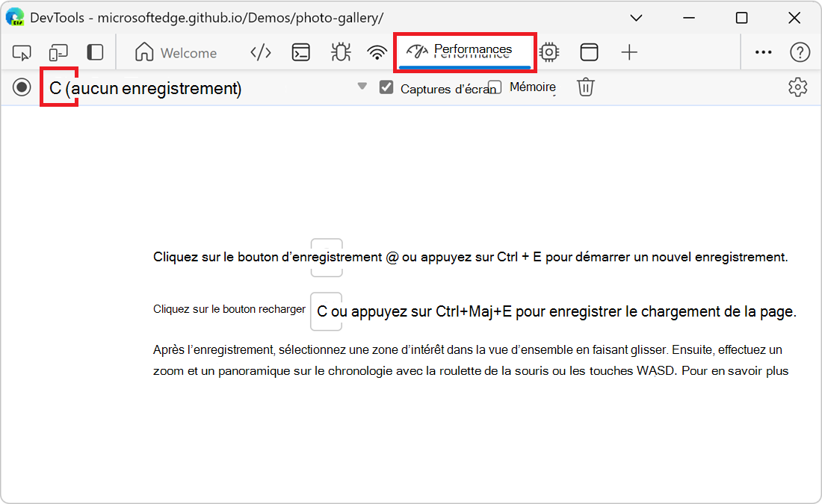
Task: Expand the recordings history dropdown
Action: (x=362, y=87)
